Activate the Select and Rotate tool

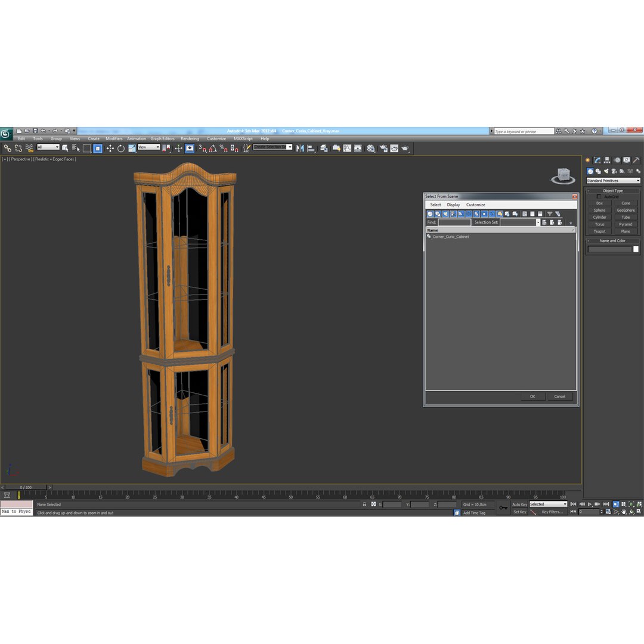(120, 148)
